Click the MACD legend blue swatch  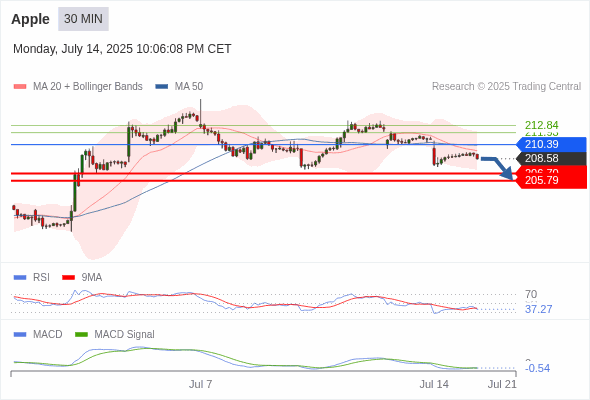pyautogui.click(x=20, y=335)
